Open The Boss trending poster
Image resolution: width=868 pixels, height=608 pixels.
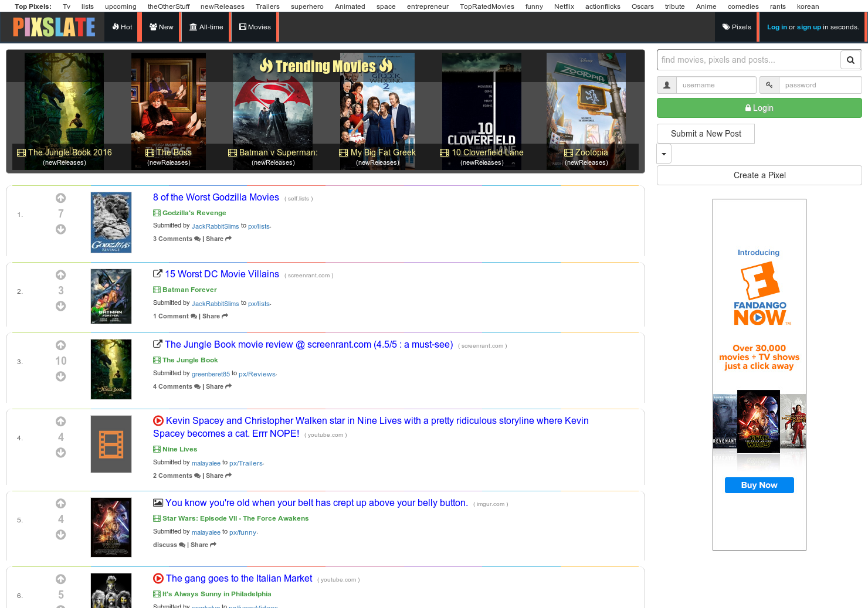coord(168,111)
